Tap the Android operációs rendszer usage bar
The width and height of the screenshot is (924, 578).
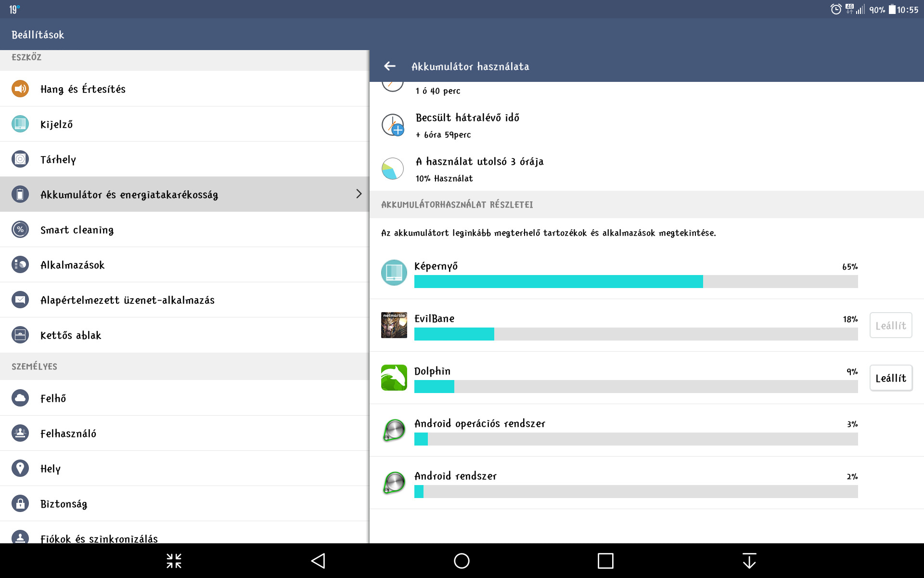[x=636, y=439]
